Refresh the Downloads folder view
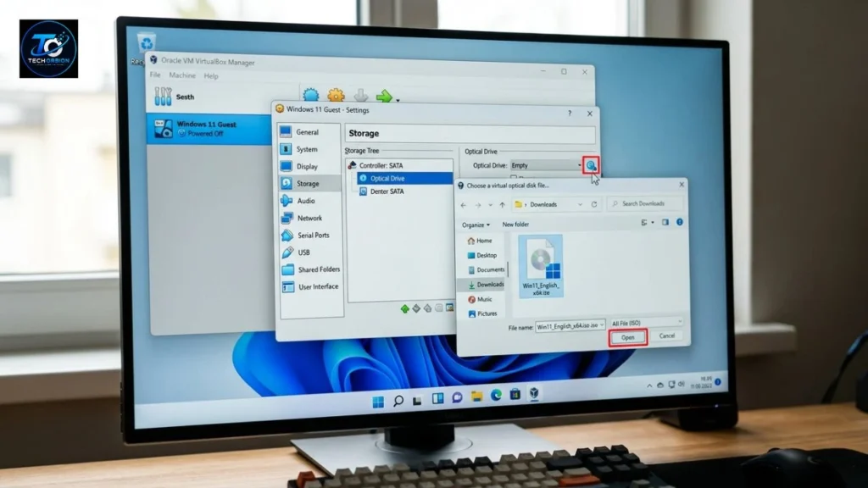 594,204
